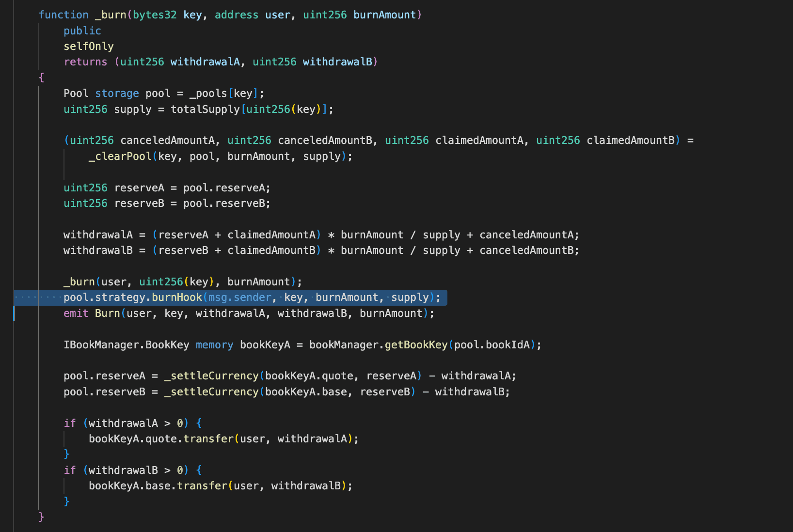Click msg.sender in the burnHook call
793x532 pixels.
(240, 297)
